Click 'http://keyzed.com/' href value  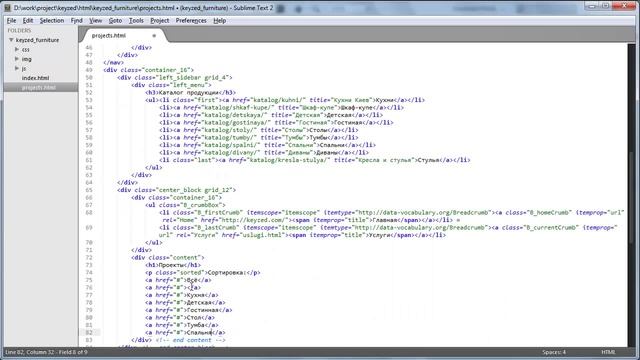click(253, 220)
